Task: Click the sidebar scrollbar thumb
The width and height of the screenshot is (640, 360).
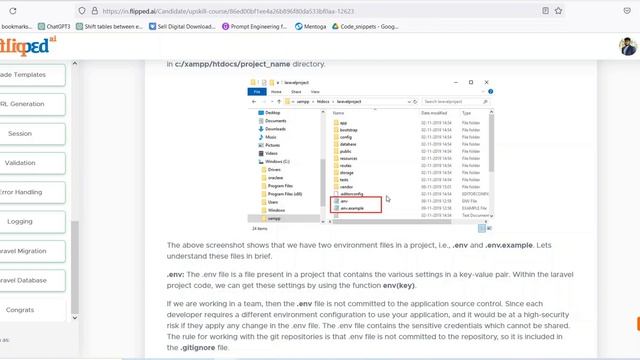Action: pyautogui.click(x=75, y=267)
